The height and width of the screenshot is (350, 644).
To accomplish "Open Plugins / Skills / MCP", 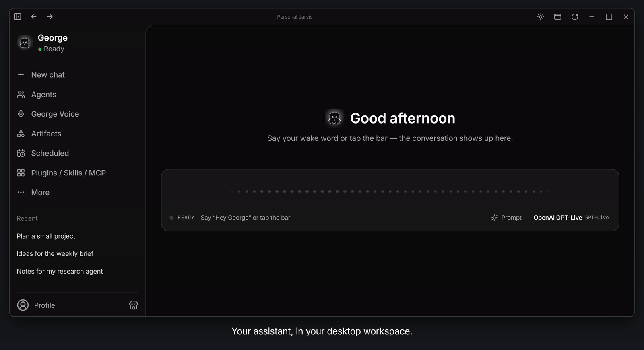I will pyautogui.click(x=61, y=173).
